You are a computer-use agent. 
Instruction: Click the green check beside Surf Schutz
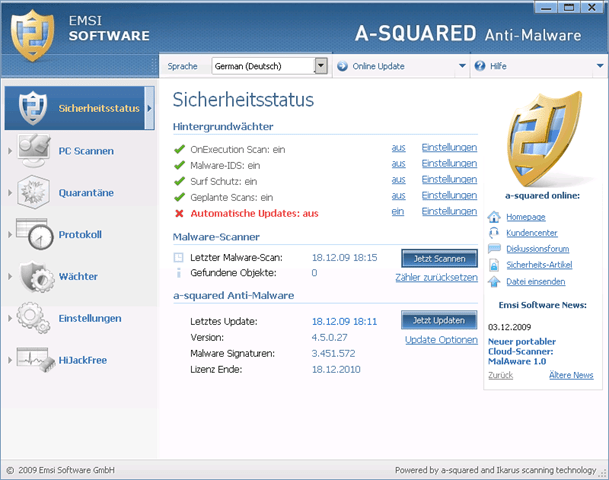tap(179, 181)
